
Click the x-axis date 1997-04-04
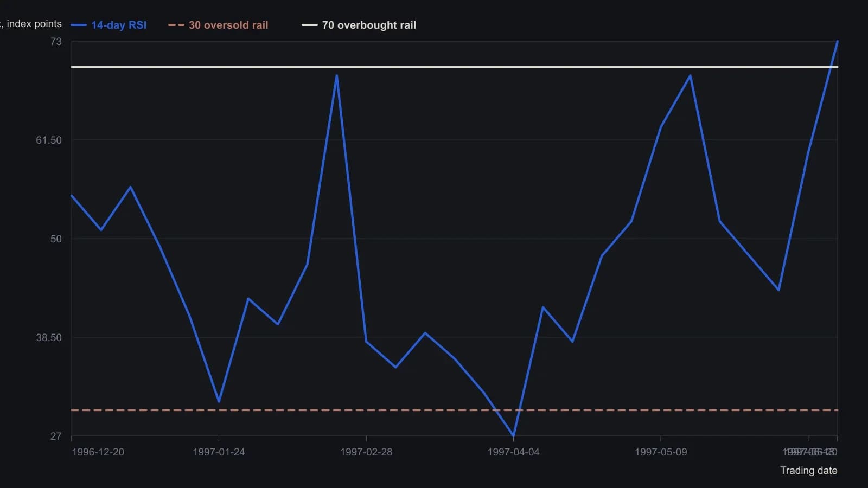[513, 452]
